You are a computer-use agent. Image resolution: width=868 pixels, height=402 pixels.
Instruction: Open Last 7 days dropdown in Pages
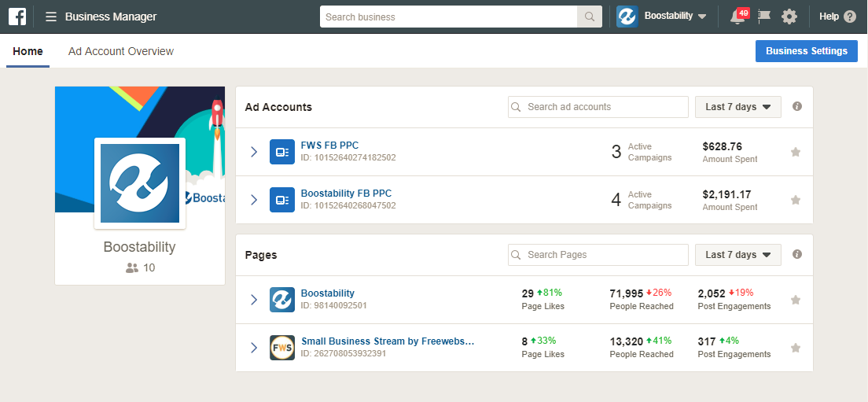[x=738, y=255]
